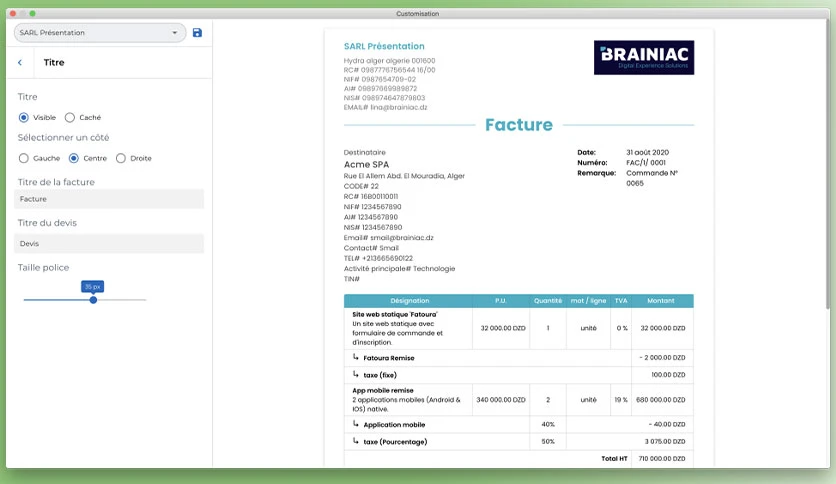Click SARL Présentation company name in the preview
Viewport: 836px width, 484px height.
tap(384, 46)
